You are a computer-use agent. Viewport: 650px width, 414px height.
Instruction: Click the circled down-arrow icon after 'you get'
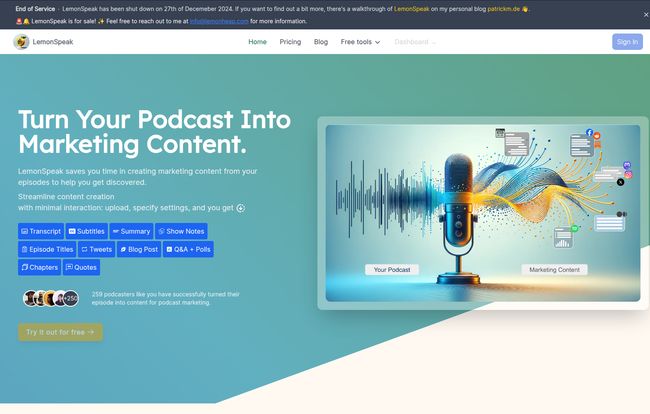pyautogui.click(x=240, y=208)
